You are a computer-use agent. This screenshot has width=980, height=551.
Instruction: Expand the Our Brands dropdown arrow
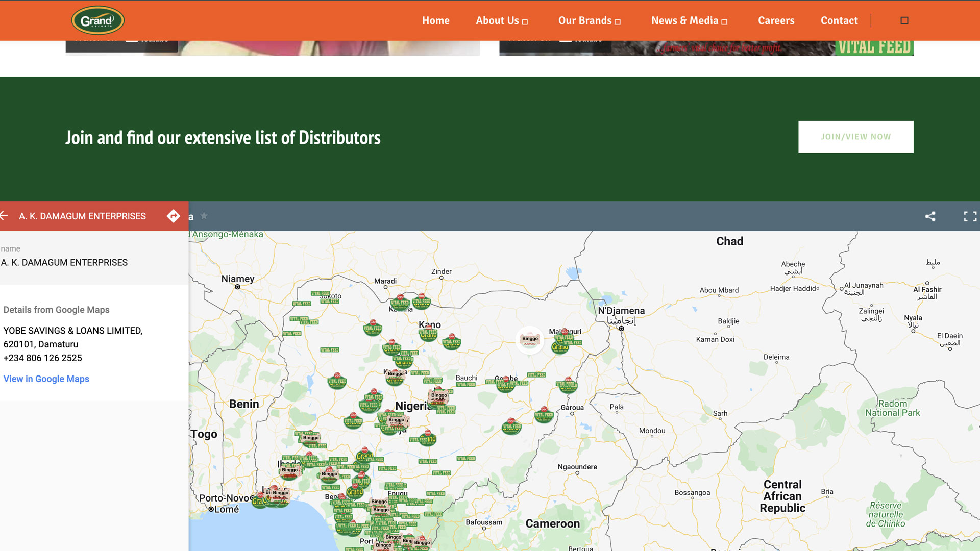pyautogui.click(x=618, y=22)
